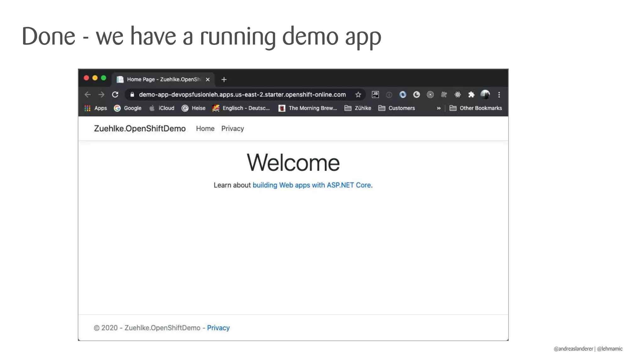644x362 pixels.
Task: Open Chrome's three-dot menu
Action: [499, 95]
